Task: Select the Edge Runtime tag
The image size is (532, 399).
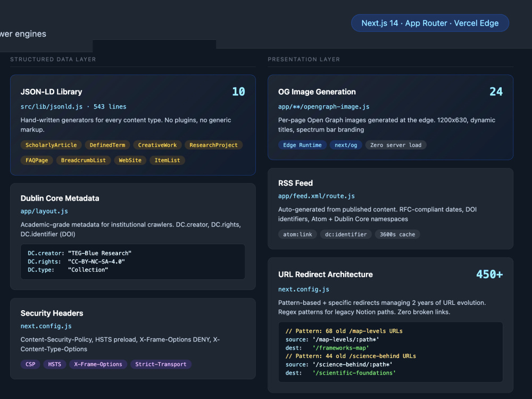Action: pyautogui.click(x=302, y=145)
